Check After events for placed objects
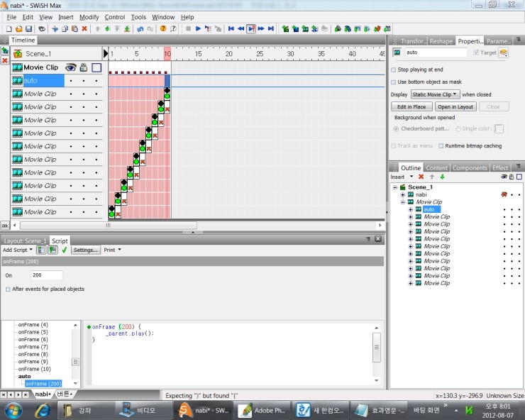The width and height of the screenshot is (525, 420). tap(8, 289)
